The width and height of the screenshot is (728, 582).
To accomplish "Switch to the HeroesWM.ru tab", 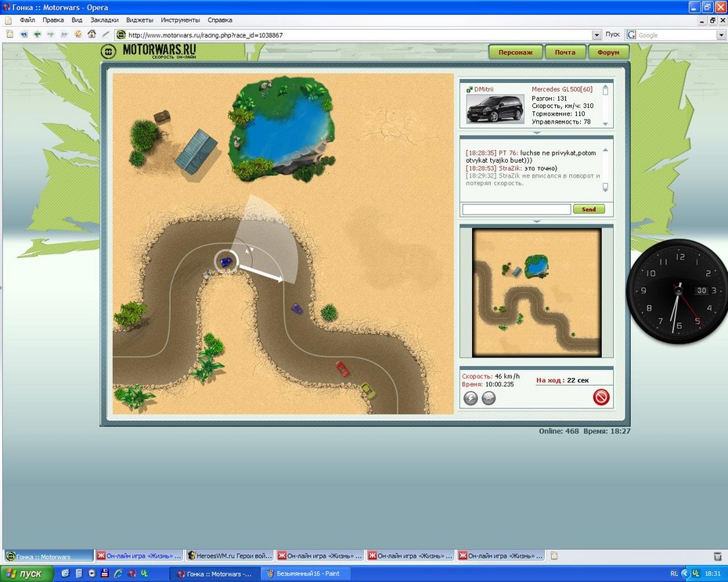I will click(x=230, y=556).
